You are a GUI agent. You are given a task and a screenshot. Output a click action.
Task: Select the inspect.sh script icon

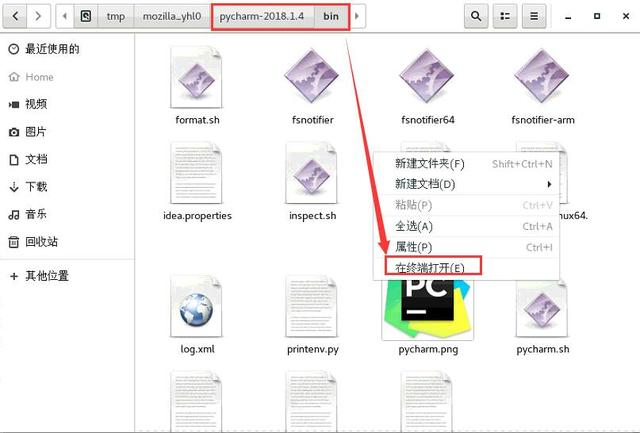pos(311,173)
